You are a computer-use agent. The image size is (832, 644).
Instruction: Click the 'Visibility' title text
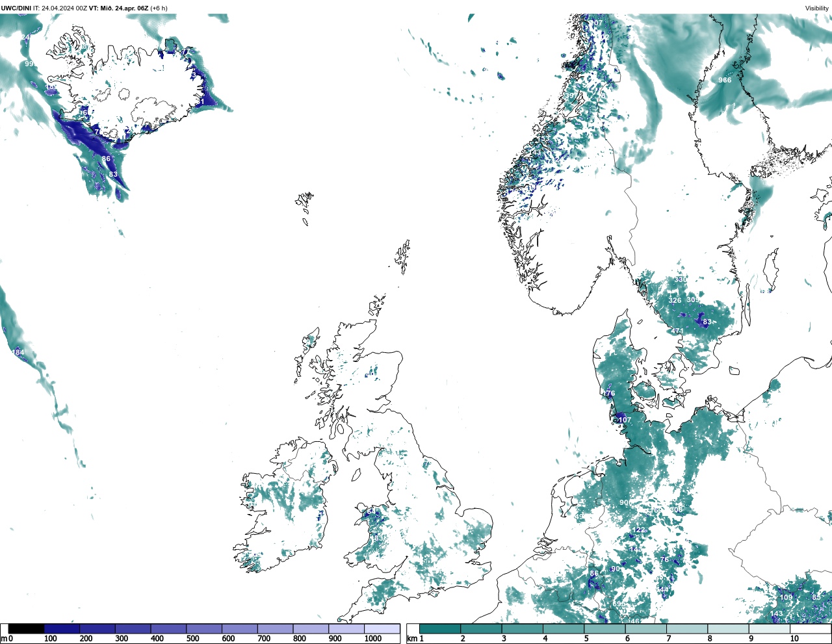coord(817,8)
